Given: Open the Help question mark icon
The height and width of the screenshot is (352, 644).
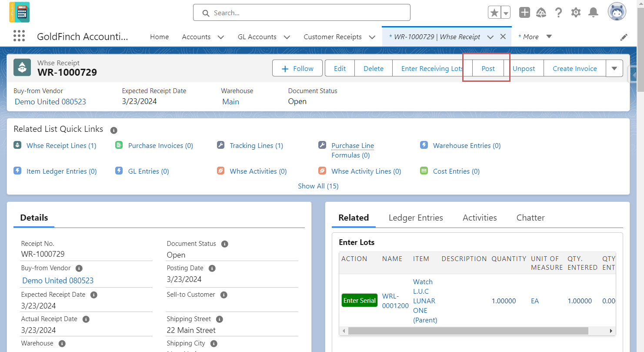Looking at the screenshot, I should 559,13.
